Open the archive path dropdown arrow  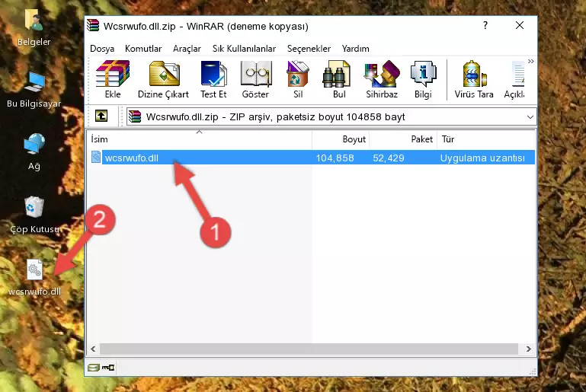pos(530,117)
